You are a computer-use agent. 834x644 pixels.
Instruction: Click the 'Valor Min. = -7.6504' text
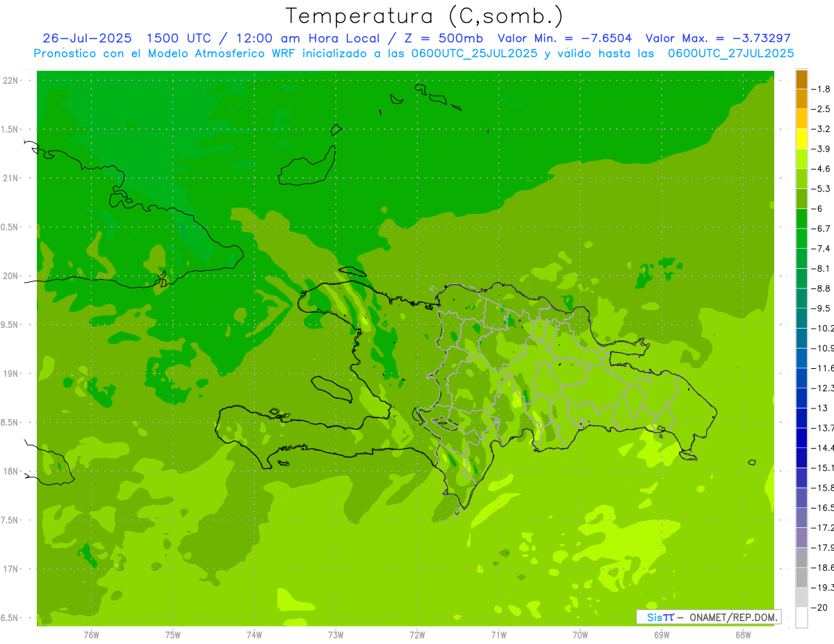[564, 38]
